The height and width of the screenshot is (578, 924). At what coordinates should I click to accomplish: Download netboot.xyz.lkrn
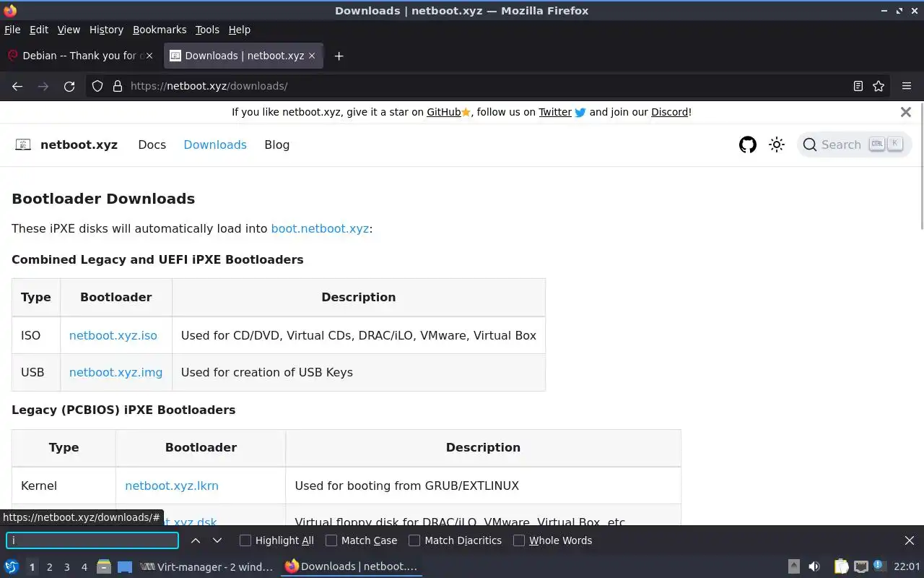(172, 486)
